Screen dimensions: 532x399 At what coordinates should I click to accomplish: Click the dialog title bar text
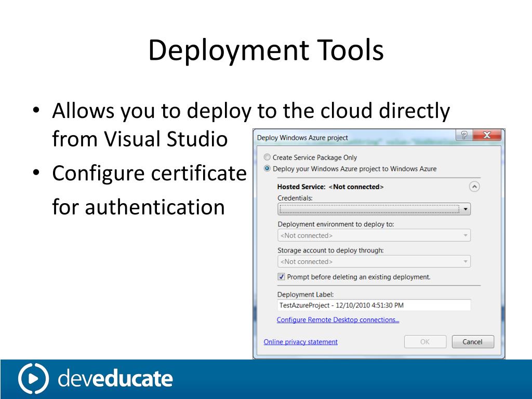(302, 138)
